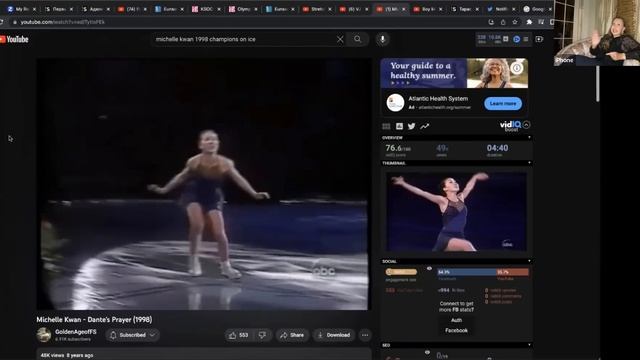Collapse the vidIQ panel chevron
Viewport: 640px width, 360px height.
tap(527, 125)
